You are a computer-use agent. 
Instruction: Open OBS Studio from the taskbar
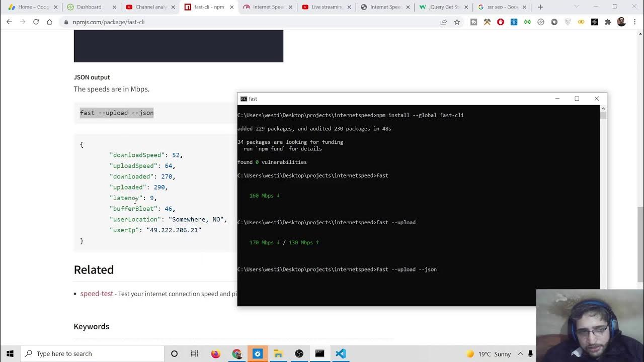click(x=299, y=353)
